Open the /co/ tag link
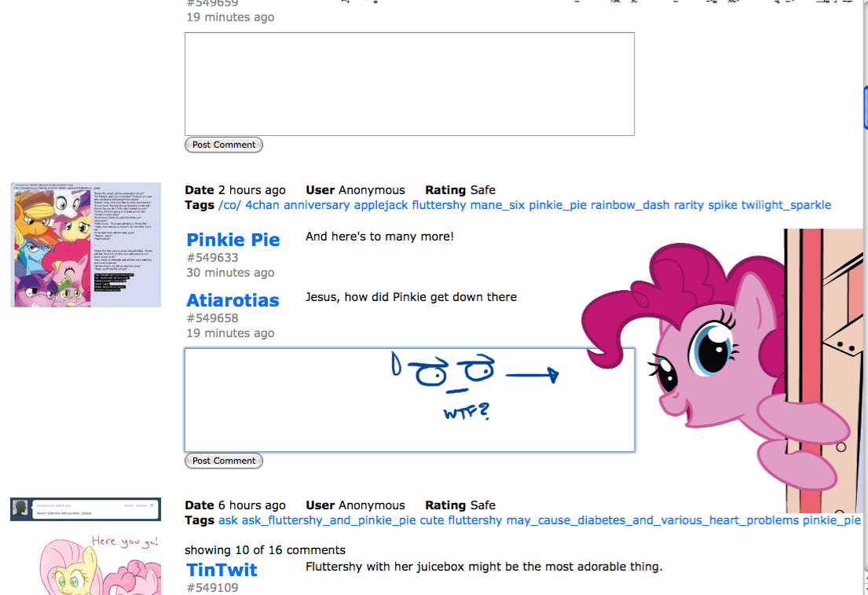Viewport: 868px width, 595px height. coord(229,205)
